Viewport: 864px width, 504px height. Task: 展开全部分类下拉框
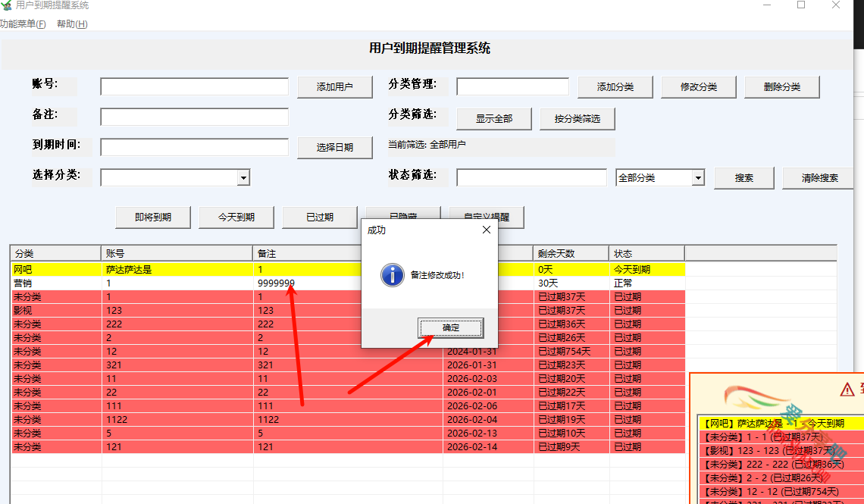697,177
